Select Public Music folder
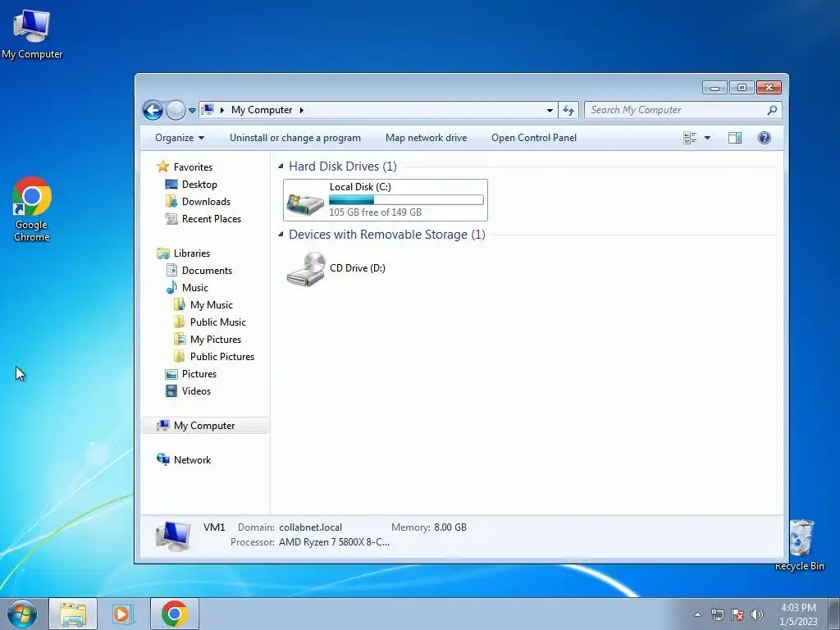Viewport: 840px width, 630px height. (209, 322)
